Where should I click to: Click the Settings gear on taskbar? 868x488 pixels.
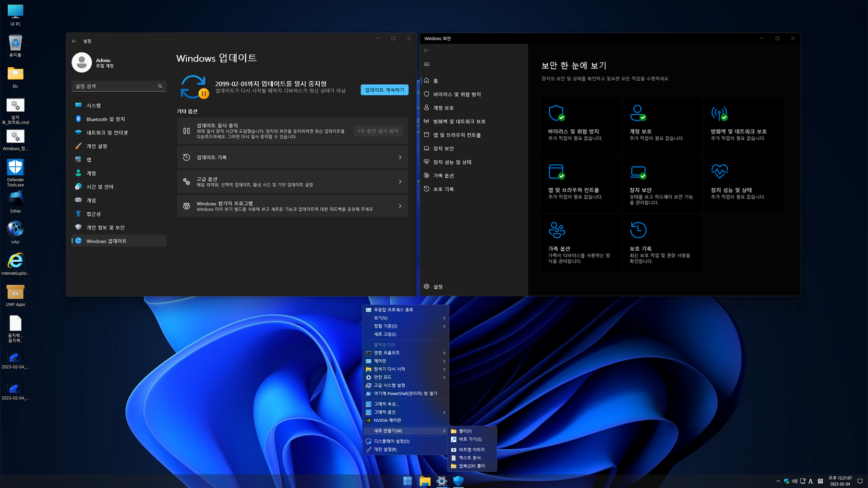click(x=442, y=481)
